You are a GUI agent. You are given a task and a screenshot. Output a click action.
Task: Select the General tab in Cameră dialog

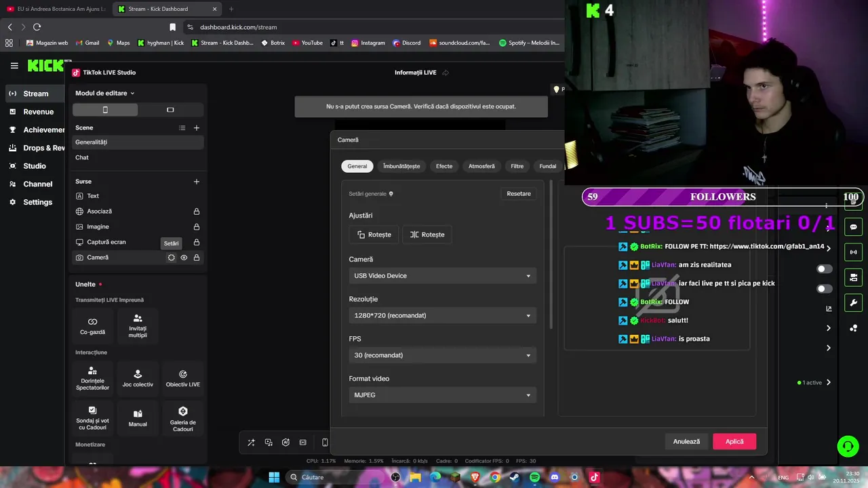(x=357, y=166)
